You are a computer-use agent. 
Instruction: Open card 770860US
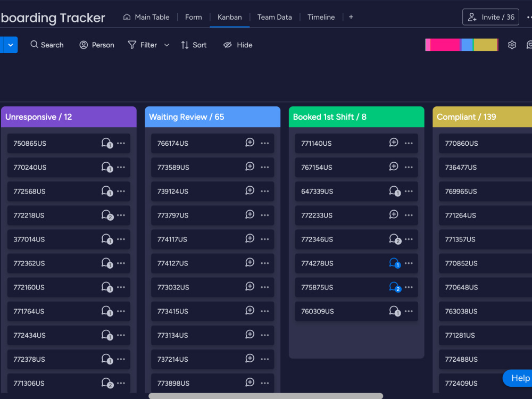(x=486, y=143)
